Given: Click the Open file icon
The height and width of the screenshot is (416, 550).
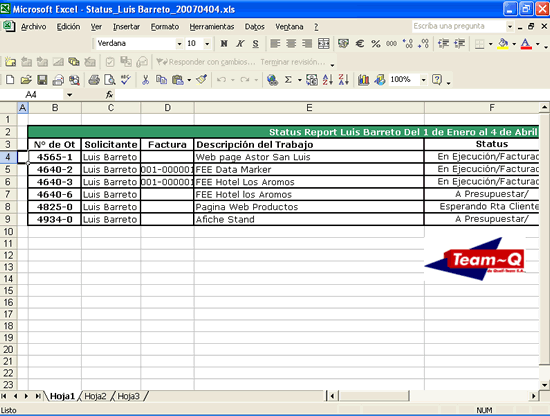Looking at the screenshot, I should (x=26, y=80).
